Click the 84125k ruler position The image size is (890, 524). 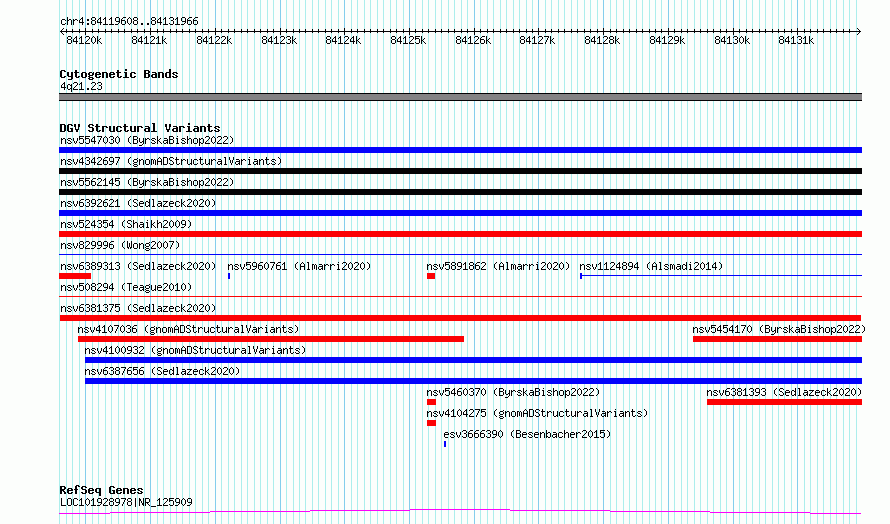(408, 40)
